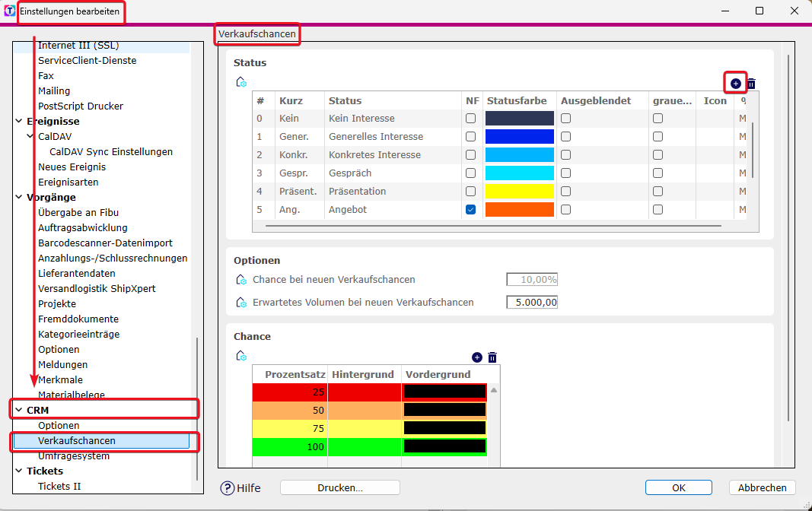Click Statusfarbe swatch for Kein Interesse
This screenshot has height=511, width=812.
tap(520, 119)
